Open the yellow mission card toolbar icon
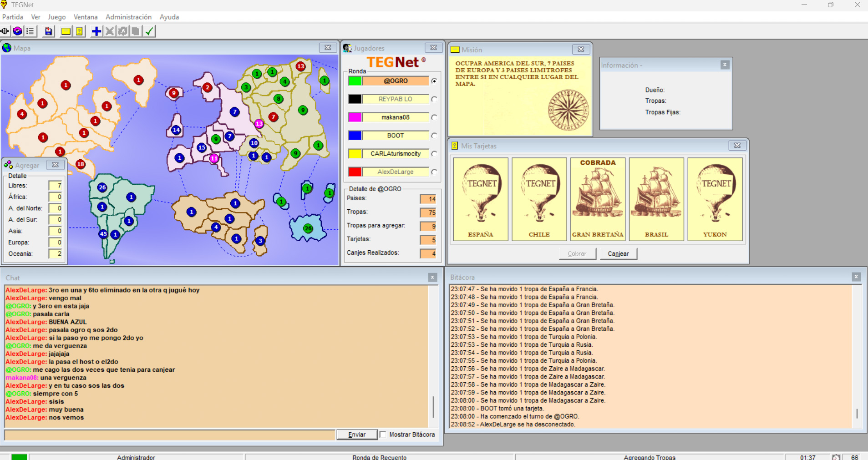 (x=66, y=31)
